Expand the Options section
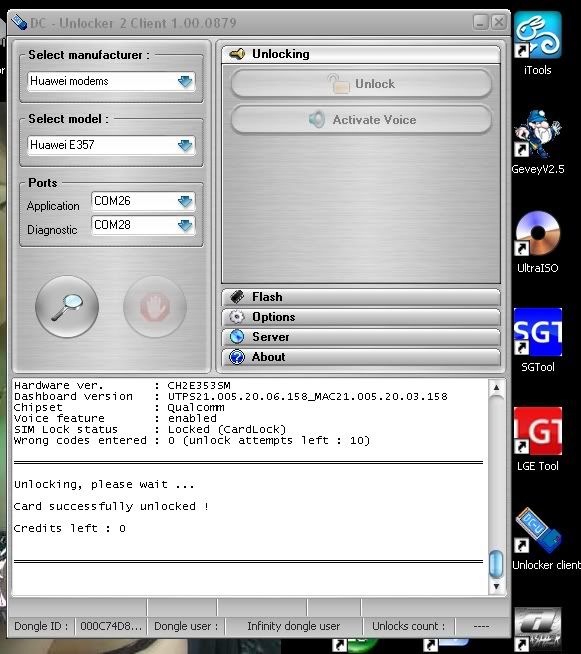The height and width of the screenshot is (654, 581). coord(361,317)
